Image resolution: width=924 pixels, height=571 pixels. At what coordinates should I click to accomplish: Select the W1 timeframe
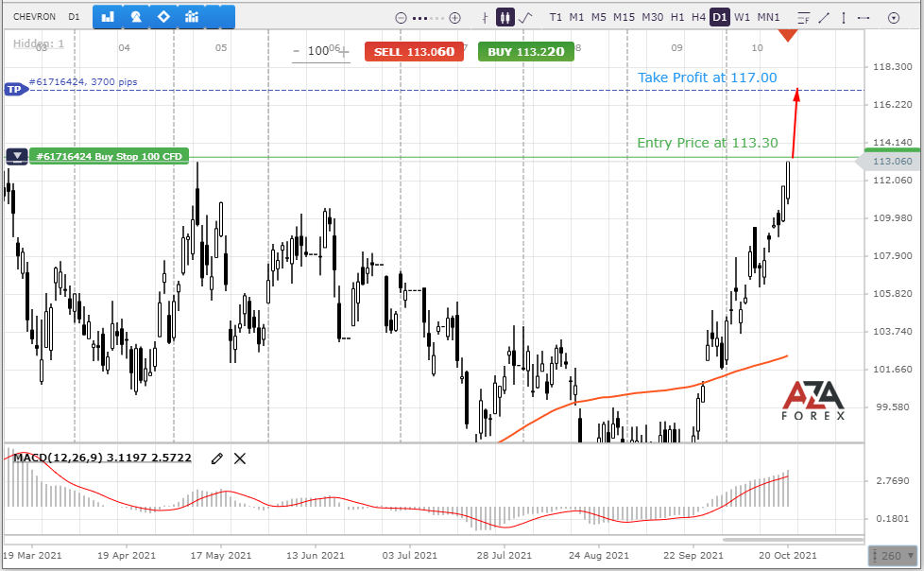742,17
